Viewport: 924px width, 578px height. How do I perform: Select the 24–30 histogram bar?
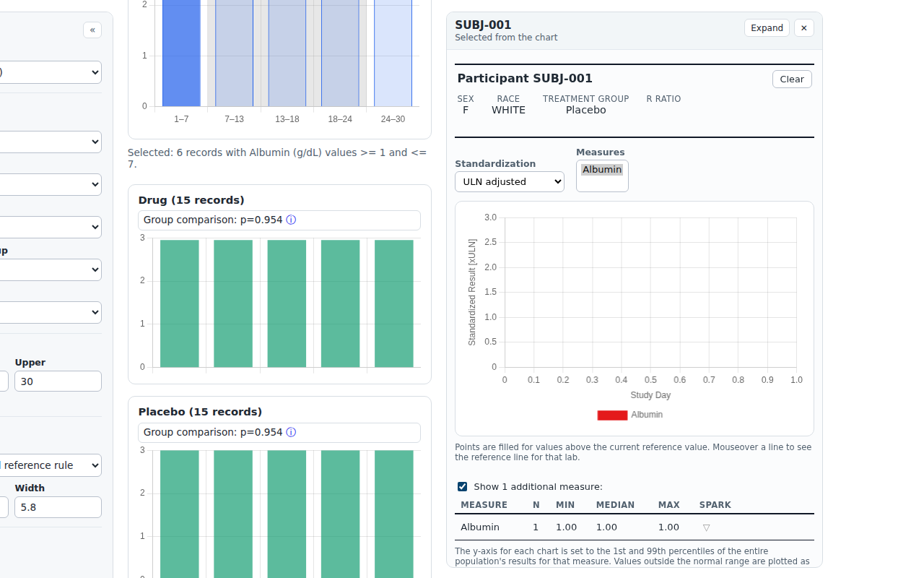[393, 53]
